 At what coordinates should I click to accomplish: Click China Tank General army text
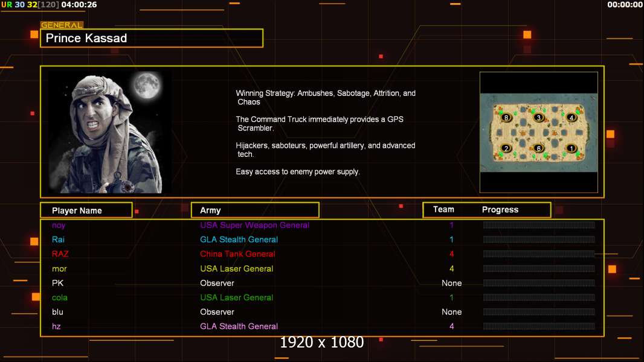click(237, 254)
